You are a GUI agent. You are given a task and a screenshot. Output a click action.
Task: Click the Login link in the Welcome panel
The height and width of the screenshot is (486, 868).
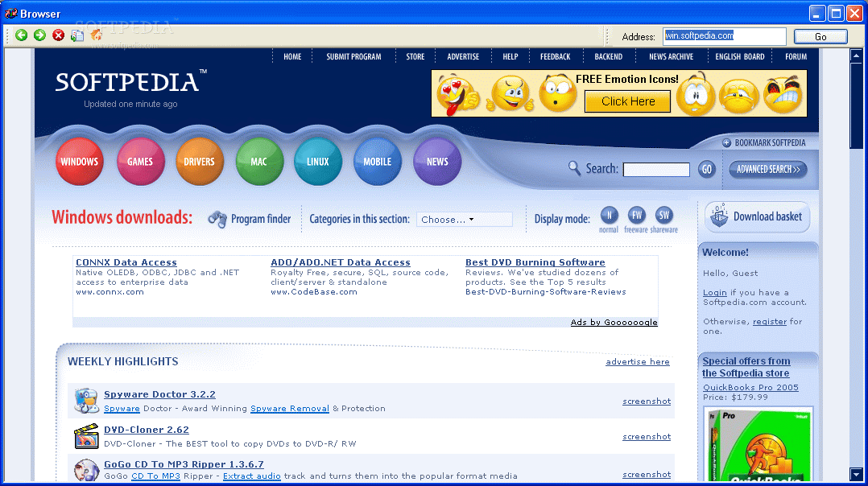(715, 293)
